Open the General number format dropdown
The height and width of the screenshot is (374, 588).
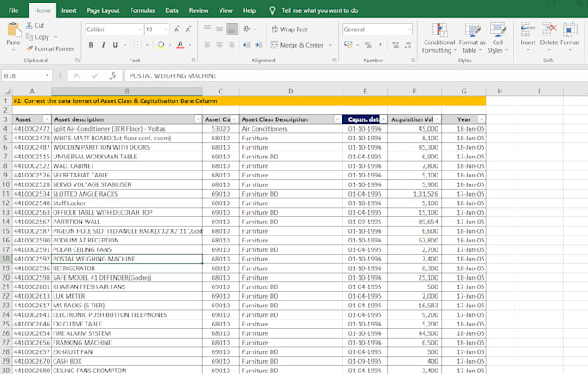click(x=409, y=29)
